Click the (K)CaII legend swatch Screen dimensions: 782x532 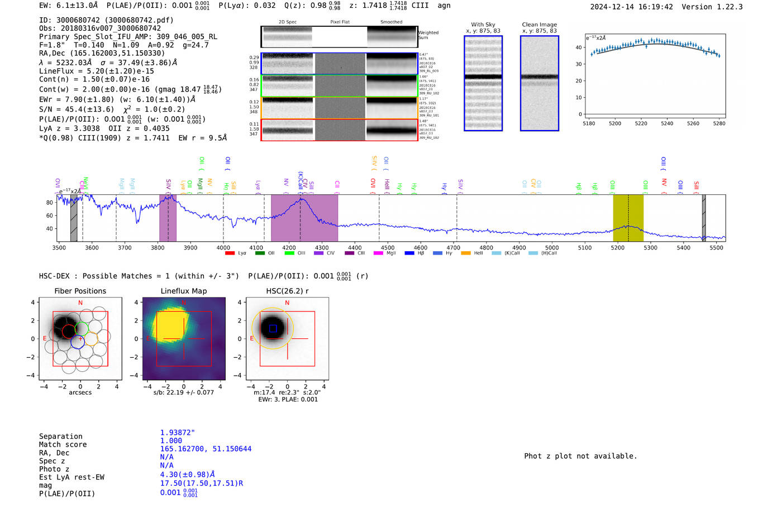496,253
